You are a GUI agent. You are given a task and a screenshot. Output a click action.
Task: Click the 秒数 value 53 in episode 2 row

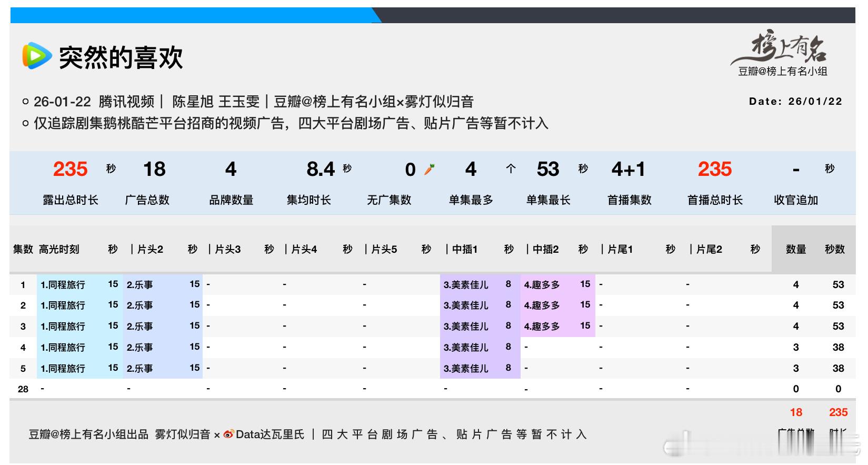(839, 305)
